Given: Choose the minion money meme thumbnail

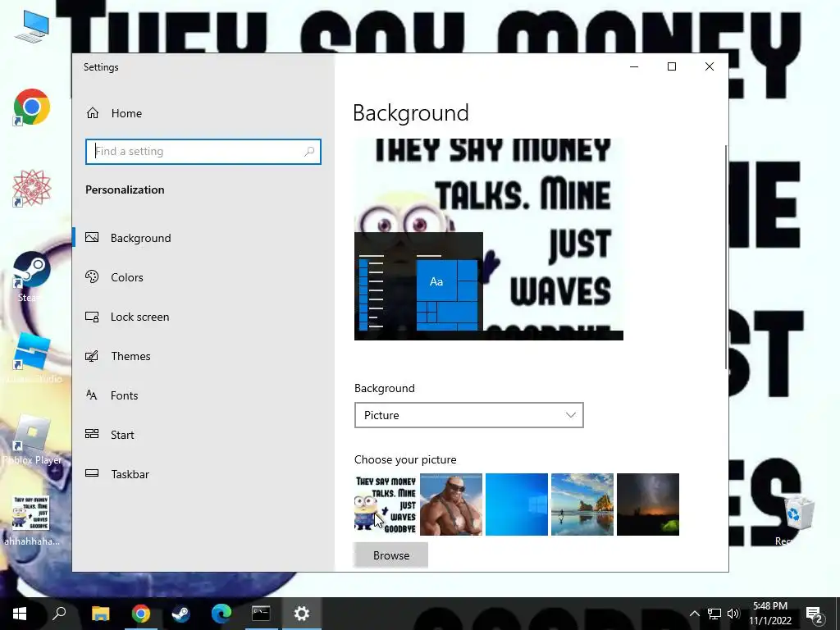Looking at the screenshot, I should pyautogui.click(x=386, y=504).
